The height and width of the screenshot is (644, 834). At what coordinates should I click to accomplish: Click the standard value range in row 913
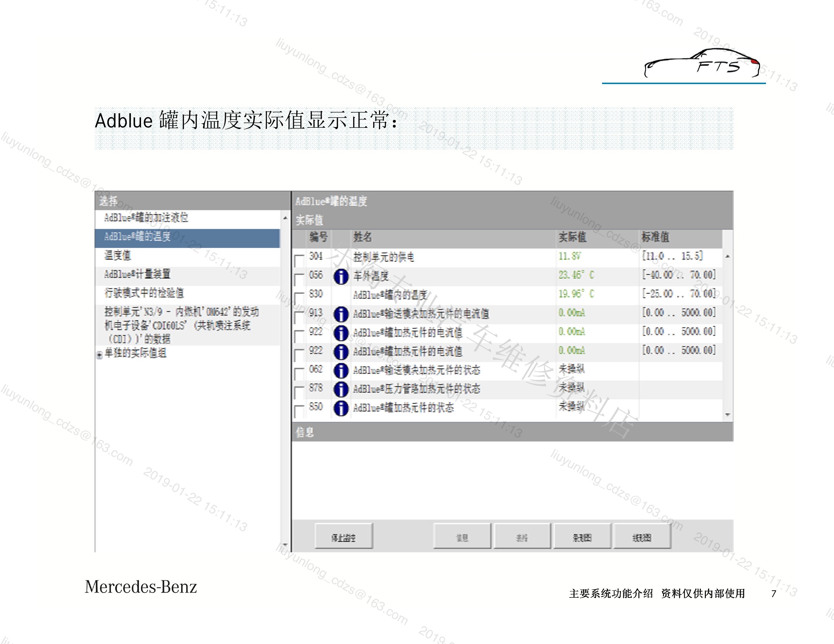pos(679,313)
